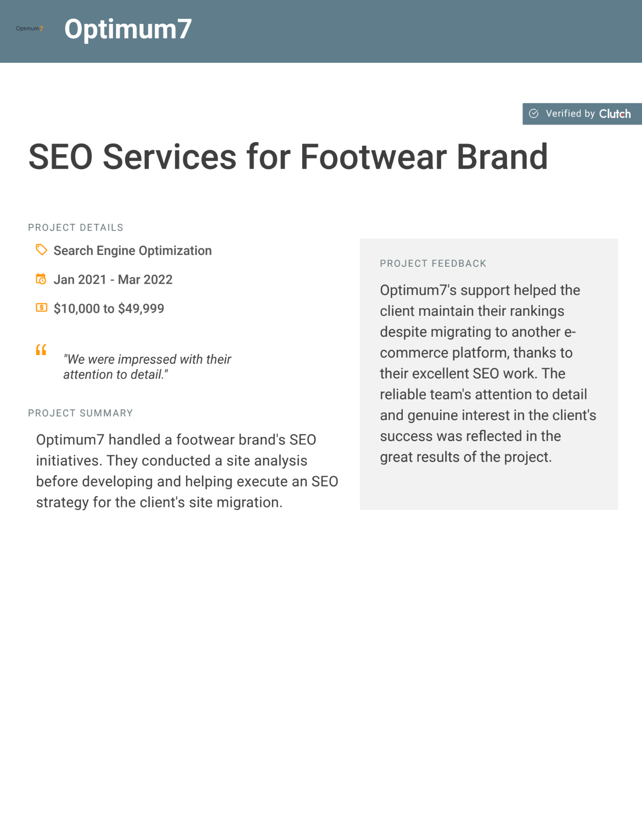The width and height of the screenshot is (642, 840).
Task: Click the Optimum7 company name heading
Action: [128, 29]
